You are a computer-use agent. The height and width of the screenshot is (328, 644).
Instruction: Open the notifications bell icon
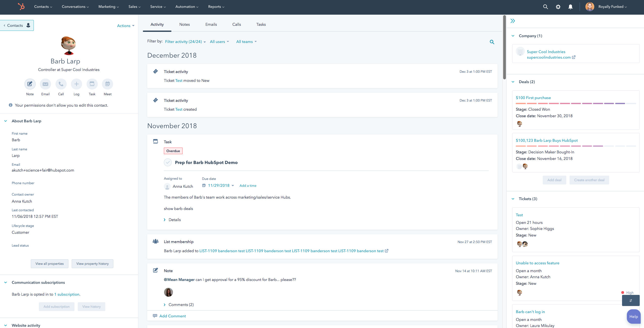tap(570, 7)
